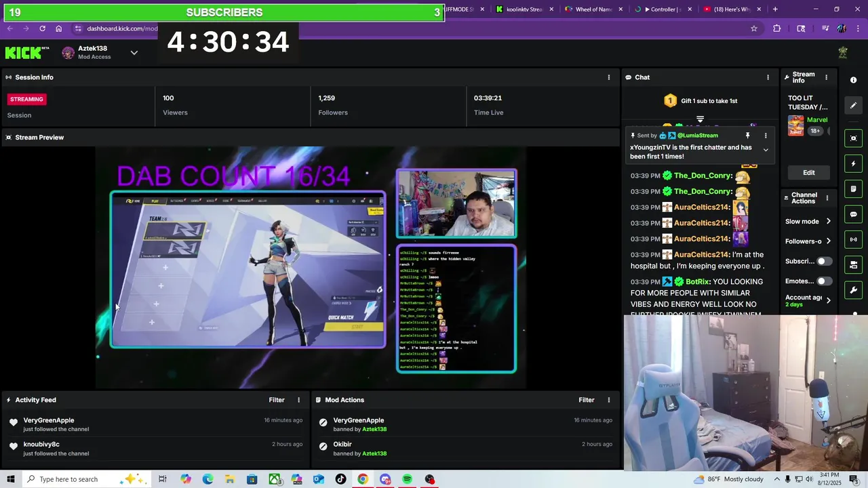Switch to YouTube Here's Why tab

tap(732, 9)
